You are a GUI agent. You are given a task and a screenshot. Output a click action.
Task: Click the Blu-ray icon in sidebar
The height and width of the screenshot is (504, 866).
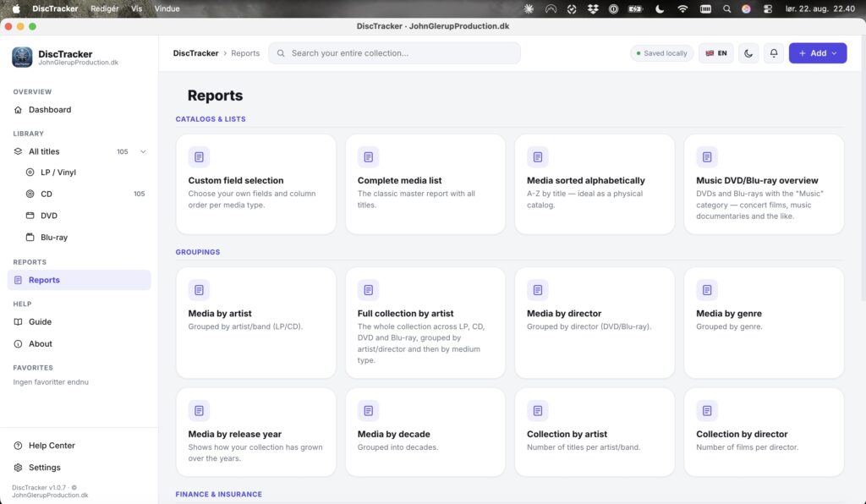[30, 238]
